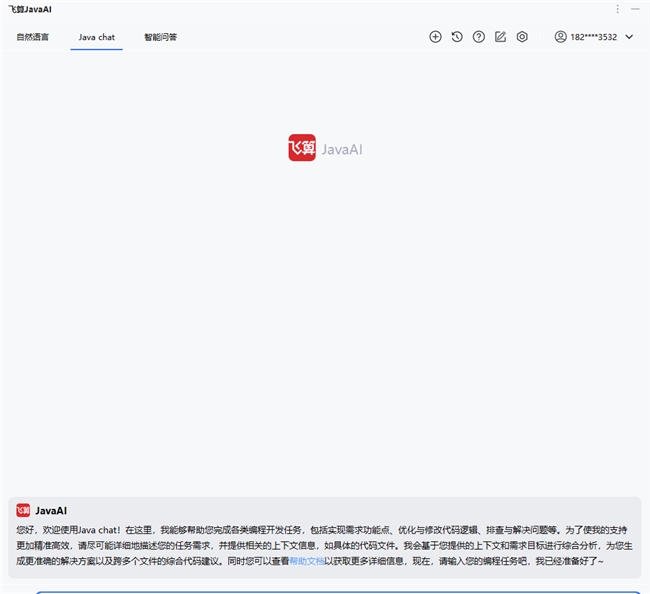Click the red 飞算 logo in center
Screen dimensions: 650x594
(302, 148)
